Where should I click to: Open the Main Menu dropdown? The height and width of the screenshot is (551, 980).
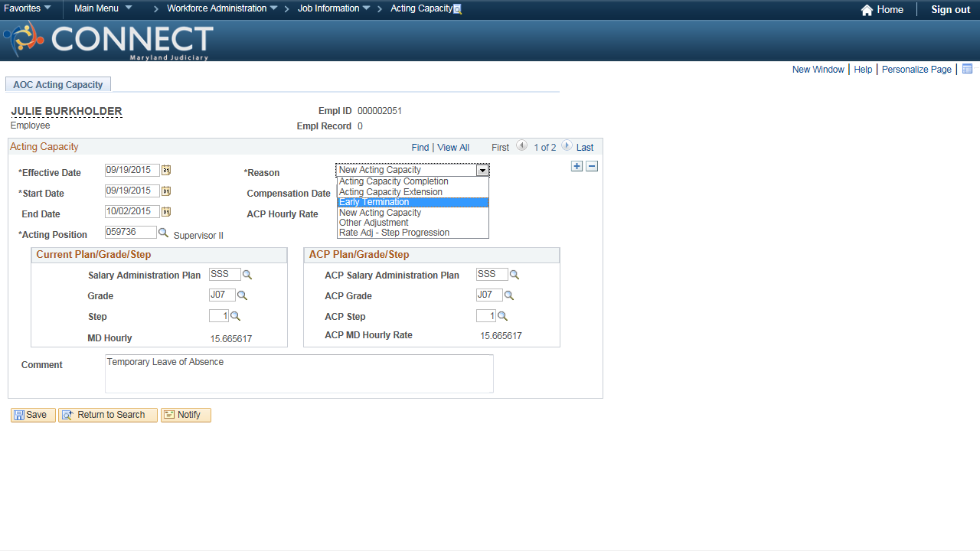tap(103, 8)
